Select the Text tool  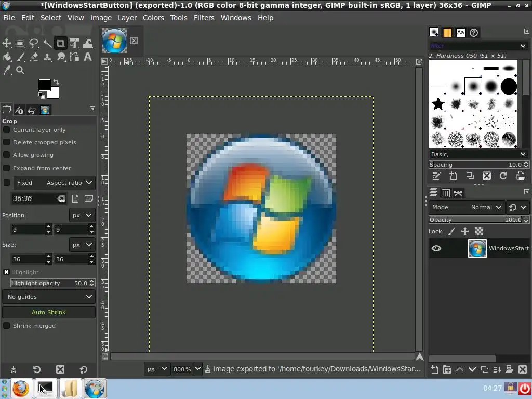click(87, 57)
